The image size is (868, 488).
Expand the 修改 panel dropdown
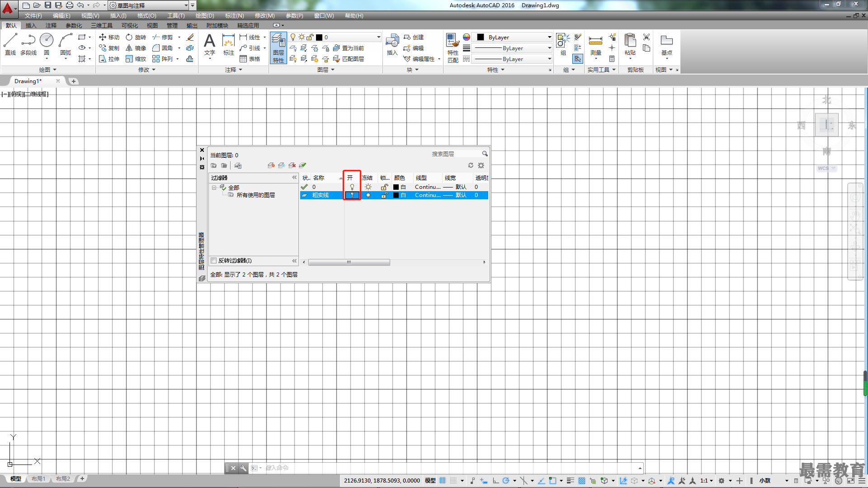coord(147,70)
